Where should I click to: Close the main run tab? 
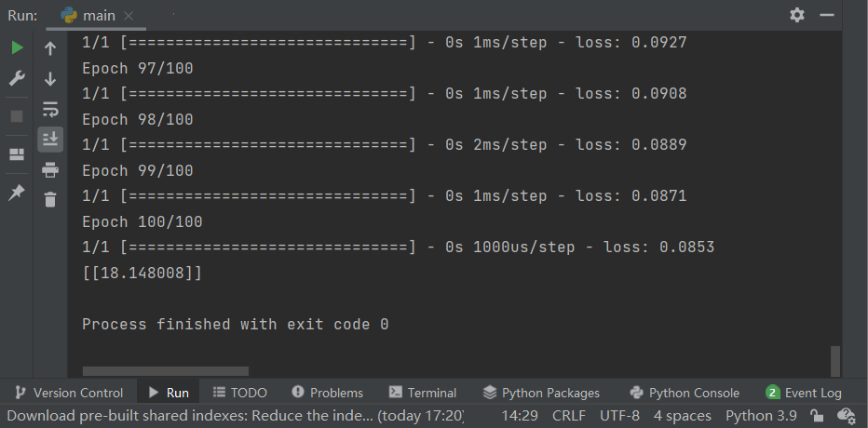(x=129, y=16)
